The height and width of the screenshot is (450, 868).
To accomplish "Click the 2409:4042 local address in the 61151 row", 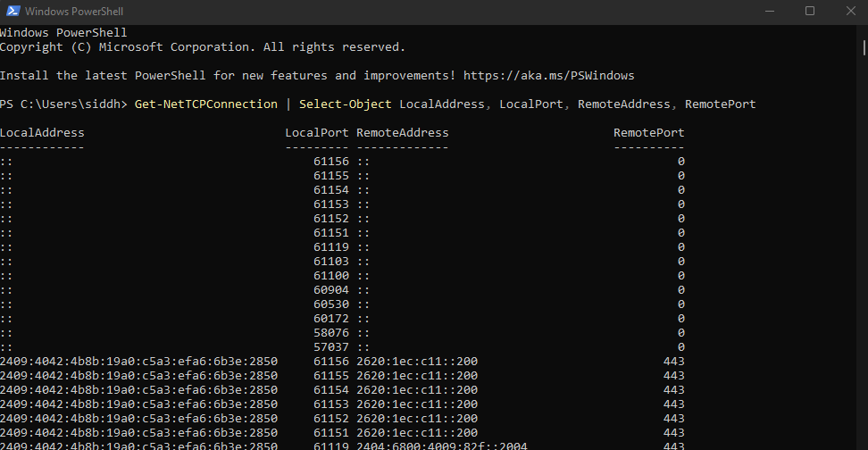I will tap(138, 433).
